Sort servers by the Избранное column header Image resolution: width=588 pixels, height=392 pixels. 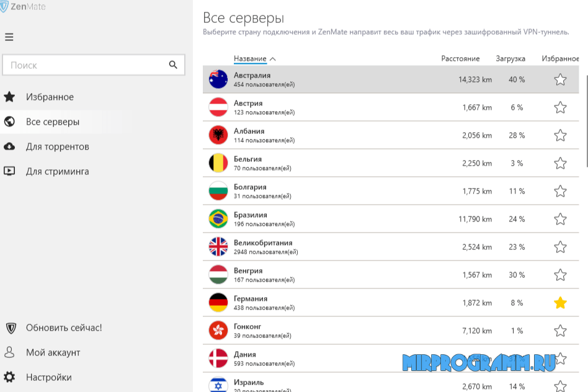[560, 58]
